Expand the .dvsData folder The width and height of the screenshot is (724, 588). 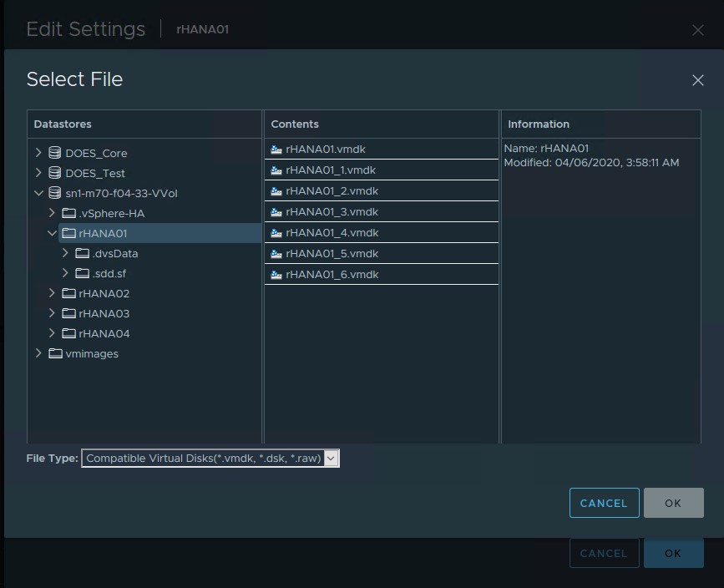pyautogui.click(x=66, y=253)
